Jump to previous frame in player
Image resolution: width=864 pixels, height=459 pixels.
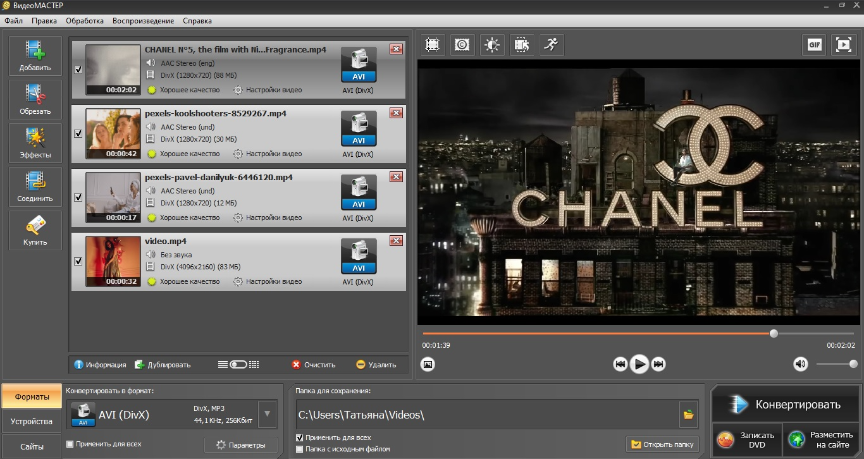(x=620, y=364)
